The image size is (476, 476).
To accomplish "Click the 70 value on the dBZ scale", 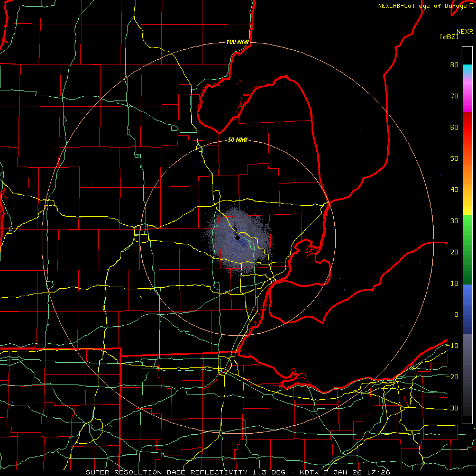I will pos(454,96).
